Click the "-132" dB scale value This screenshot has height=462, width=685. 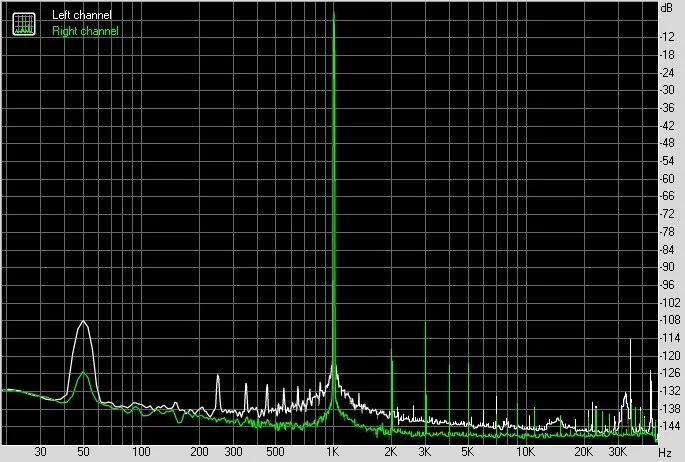(670, 391)
